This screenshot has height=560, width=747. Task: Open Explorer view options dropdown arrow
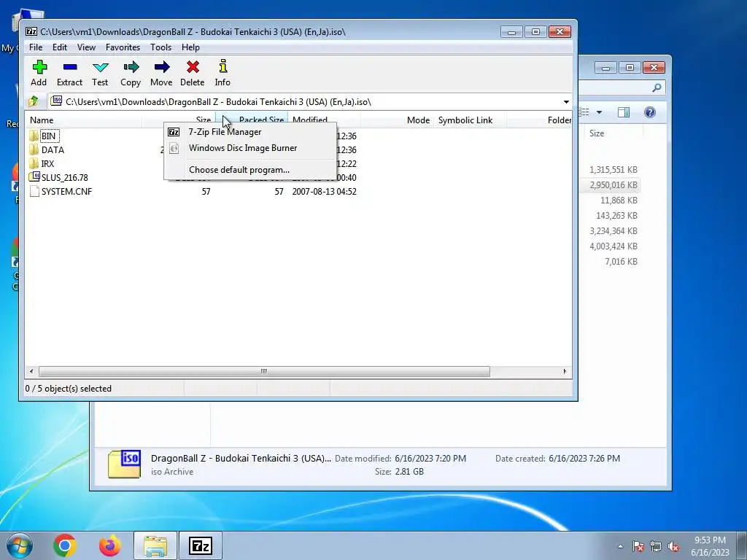click(x=600, y=112)
